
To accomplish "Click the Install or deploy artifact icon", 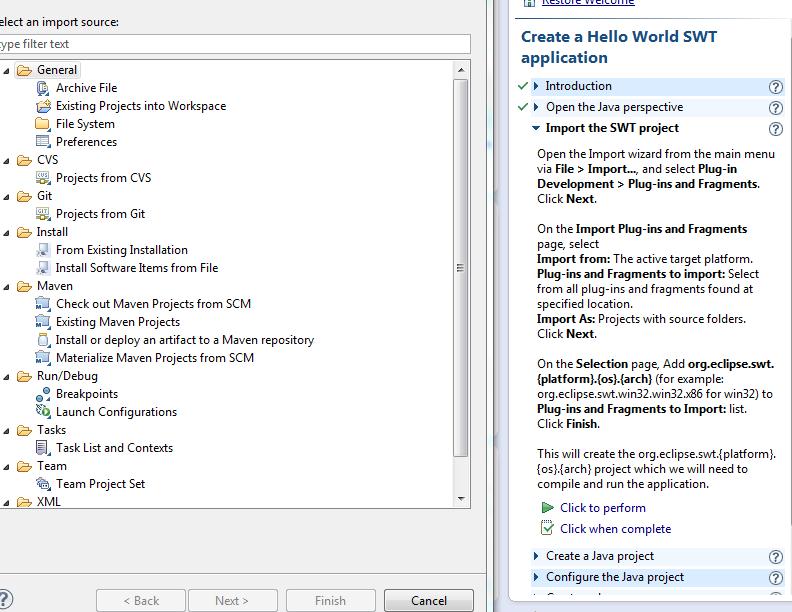I will click(43, 340).
